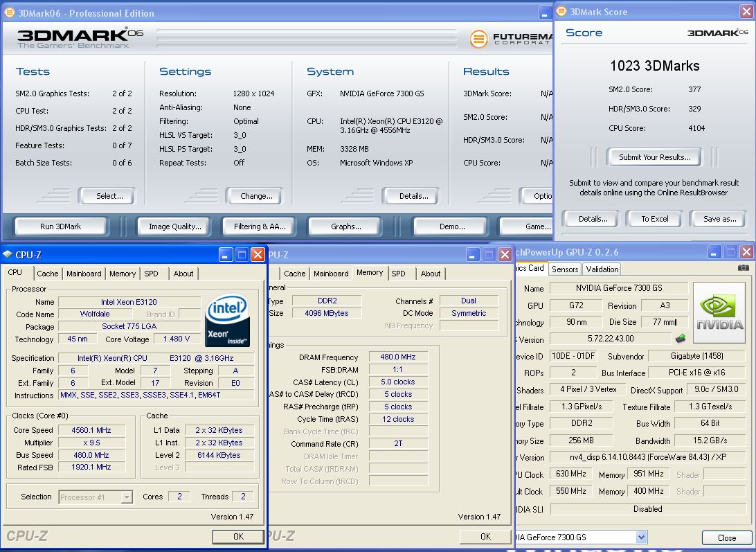Open the Validation tab in GPU-Z
This screenshot has width=756, height=552.
tap(602, 269)
